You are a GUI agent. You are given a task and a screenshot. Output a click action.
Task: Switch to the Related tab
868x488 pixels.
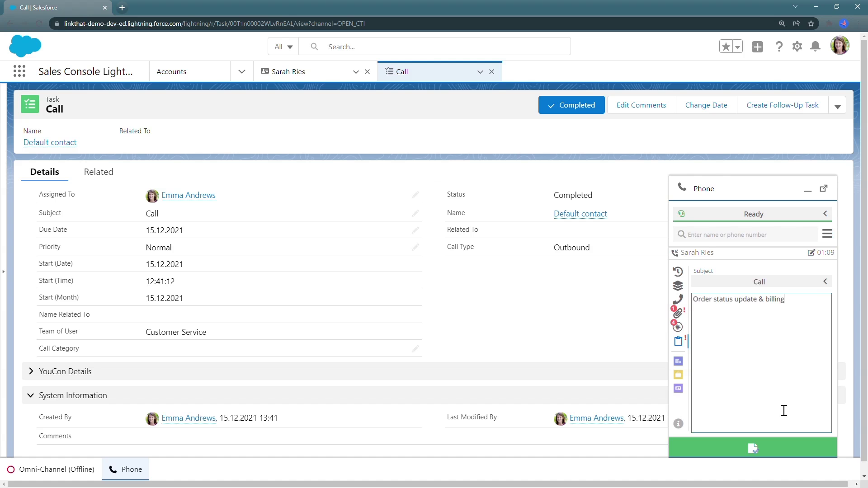click(x=99, y=172)
